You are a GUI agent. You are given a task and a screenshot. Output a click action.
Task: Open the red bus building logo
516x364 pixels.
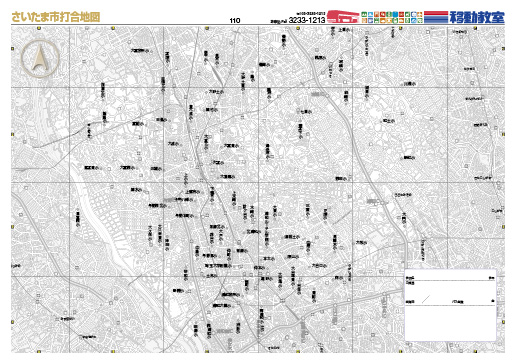click(343, 17)
